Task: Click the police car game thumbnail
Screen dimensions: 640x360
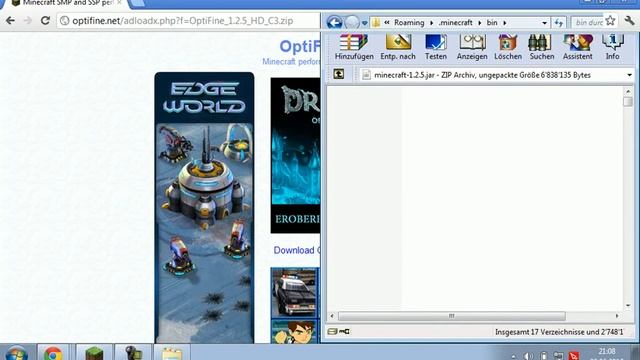Action: (294, 292)
